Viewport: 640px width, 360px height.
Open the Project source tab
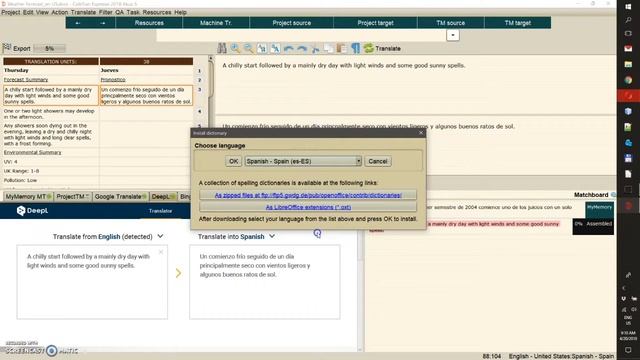pos(291,23)
